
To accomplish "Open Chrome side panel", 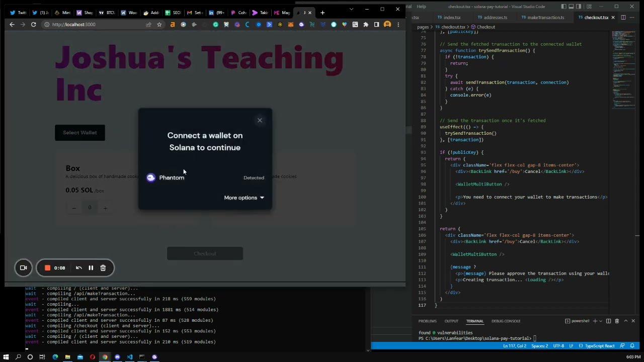I will 376,24.
